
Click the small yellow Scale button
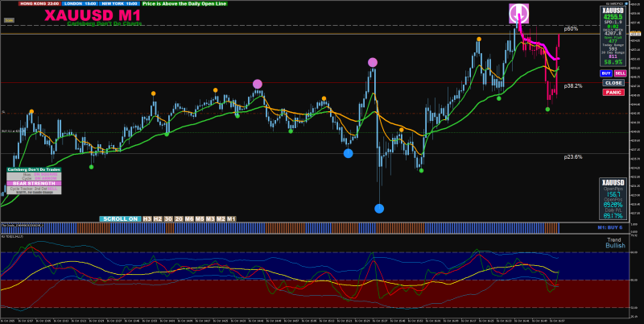click(x=9, y=20)
